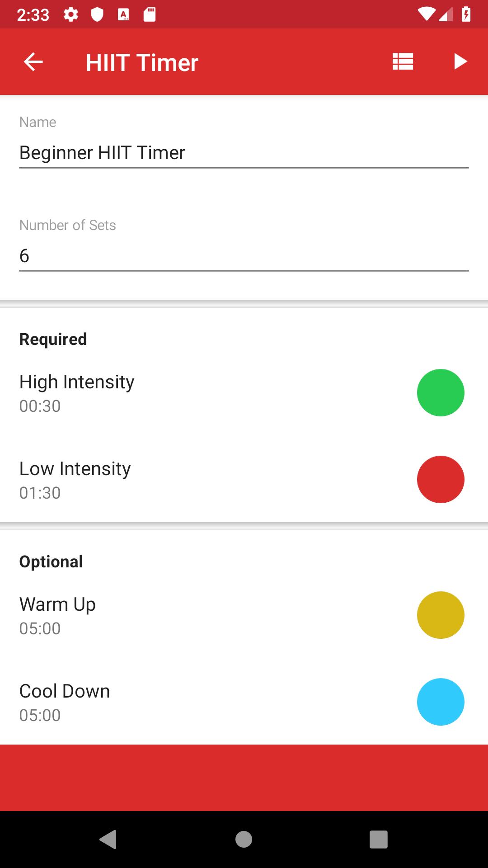The width and height of the screenshot is (488, 868).
Task: Tap the red bar at the bottom
Action: click(x=244, y=778)
